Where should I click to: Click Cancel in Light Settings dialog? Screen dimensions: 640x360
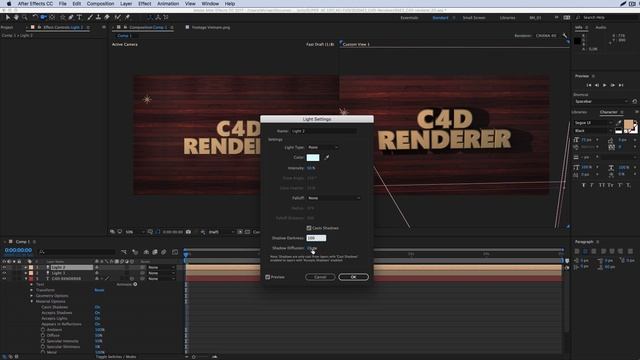pos(320,277)
